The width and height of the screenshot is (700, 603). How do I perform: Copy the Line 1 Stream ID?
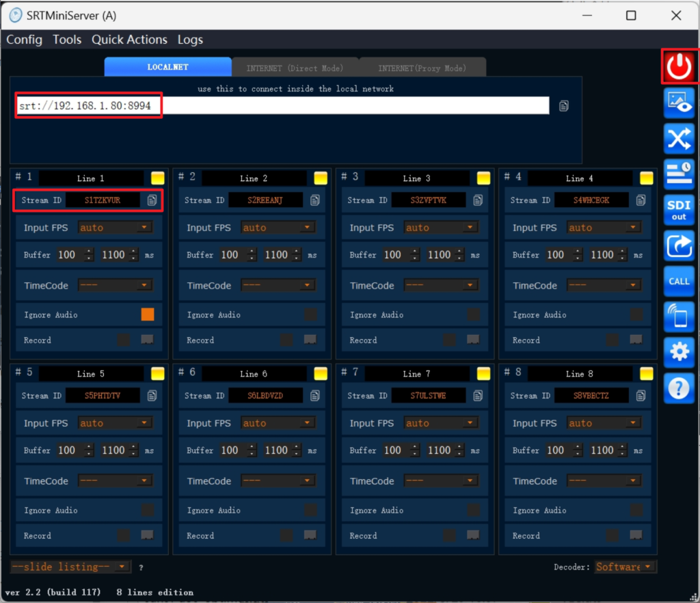pyautogui.click(x=152, y=200)
